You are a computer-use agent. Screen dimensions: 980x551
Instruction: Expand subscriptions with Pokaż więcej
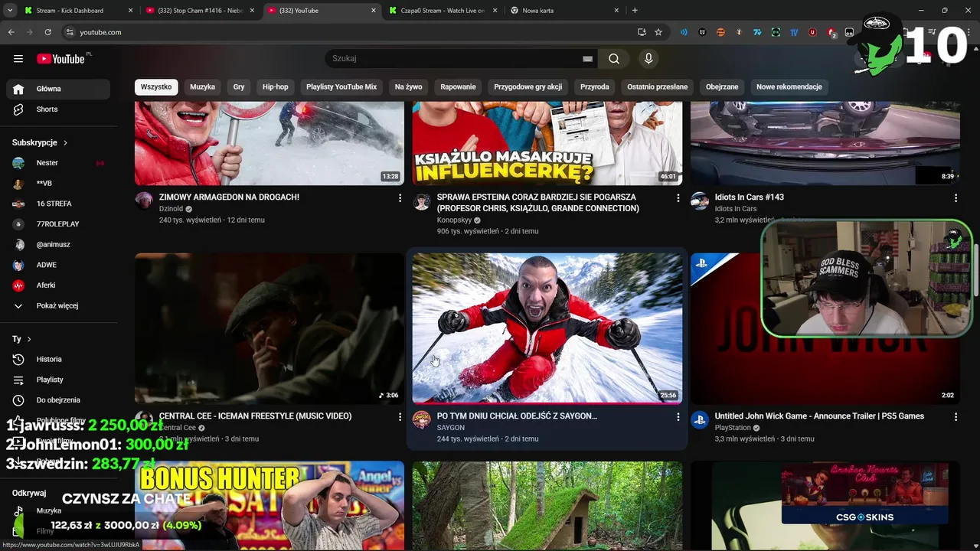point(58,306)
